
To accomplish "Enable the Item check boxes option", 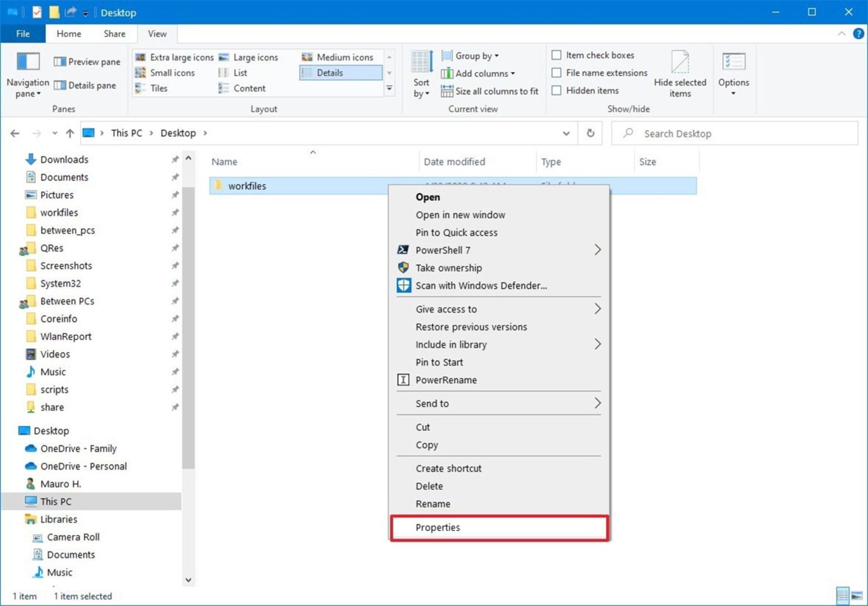I will pyautogui.click(x=557, y=55).
